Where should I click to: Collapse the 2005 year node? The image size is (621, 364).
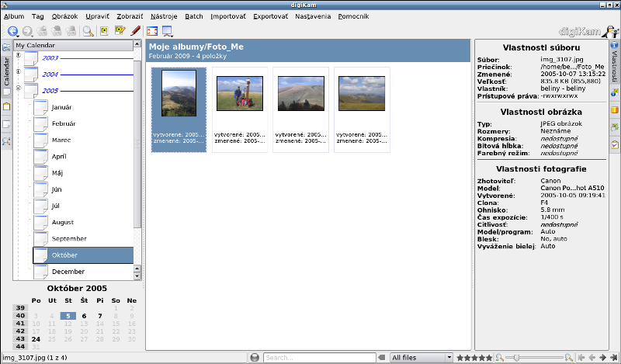[18, 88]
